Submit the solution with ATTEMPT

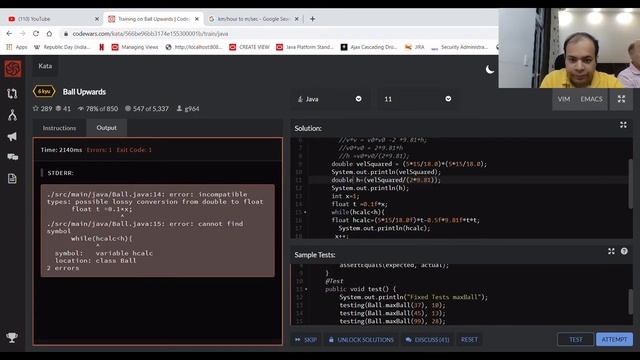[x=614, y=340]
